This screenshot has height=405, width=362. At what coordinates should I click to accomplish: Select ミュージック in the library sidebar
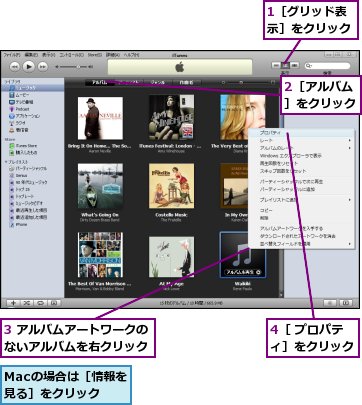click(32, 88)
